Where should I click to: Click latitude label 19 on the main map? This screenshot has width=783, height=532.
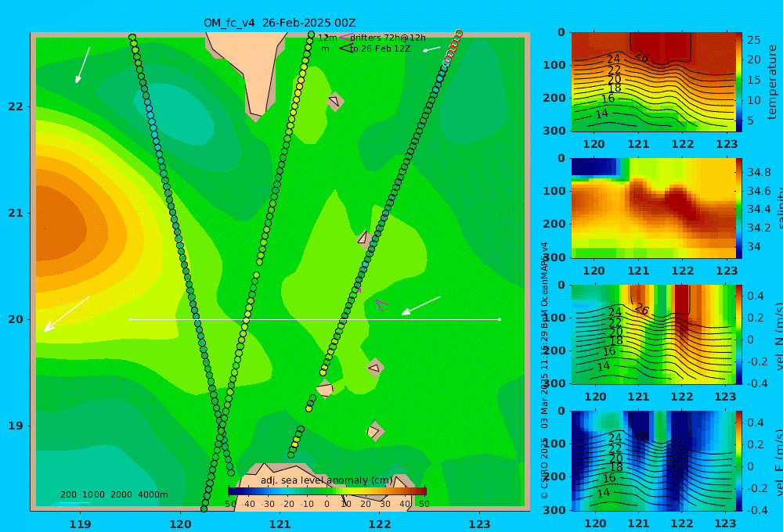coord(16,426)
